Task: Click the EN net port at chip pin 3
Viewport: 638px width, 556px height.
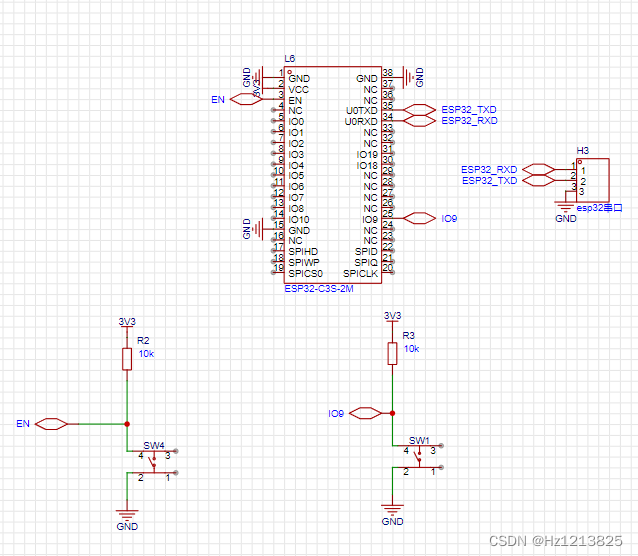Action: coord(246,99)
